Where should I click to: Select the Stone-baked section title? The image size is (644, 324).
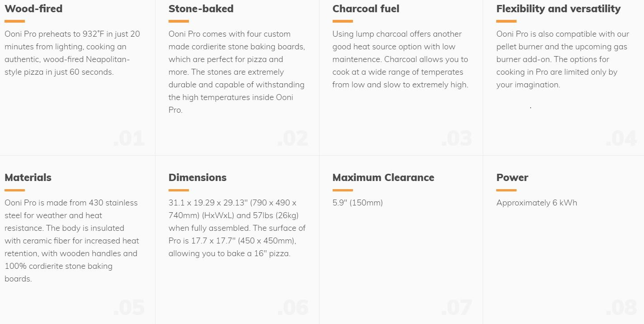point(201,9)
